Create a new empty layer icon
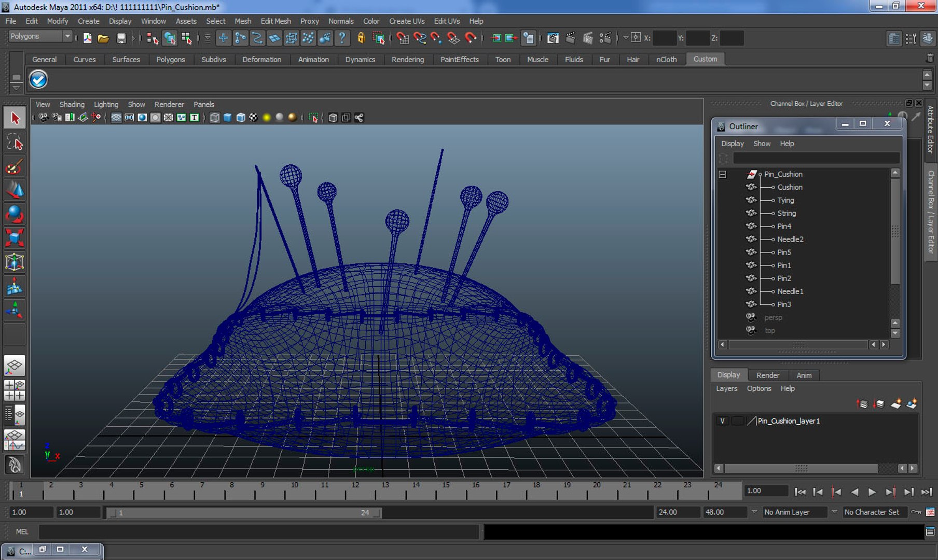The width and height of the screenshot is (938, 560). (895, 404)
